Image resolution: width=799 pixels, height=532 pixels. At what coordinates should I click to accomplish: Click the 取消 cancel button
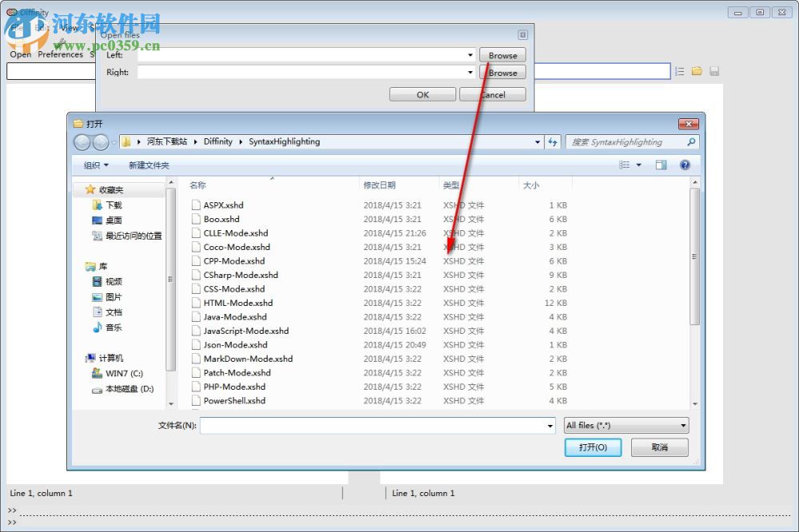(659, 447)
